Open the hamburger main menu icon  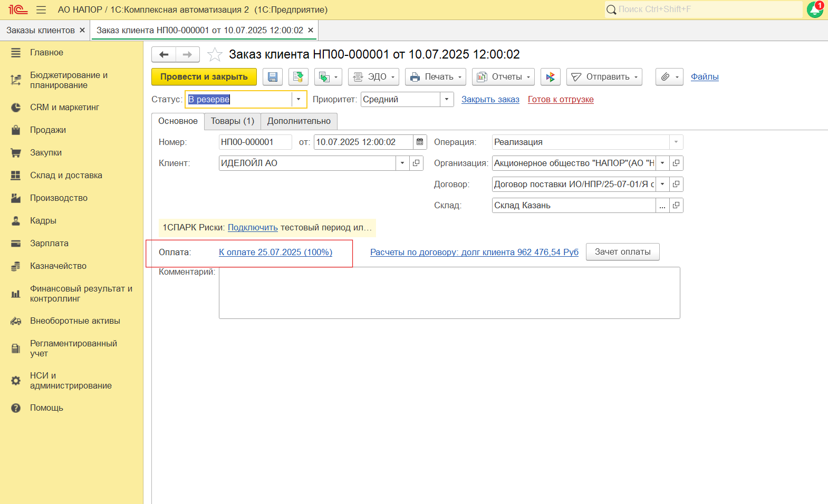[x=41, y=10]
